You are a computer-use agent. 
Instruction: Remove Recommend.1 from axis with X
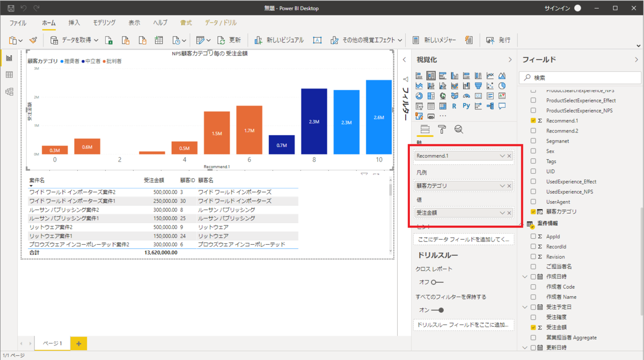[509, 156]
